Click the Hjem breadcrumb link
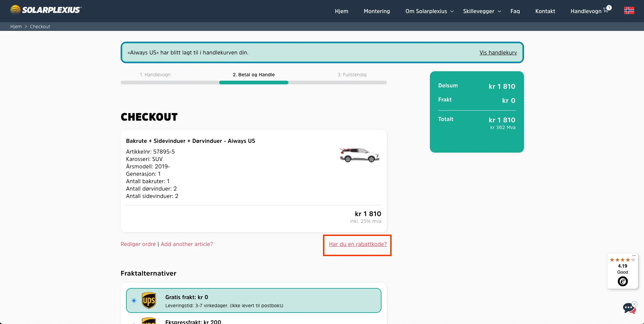The image size is (644, 324). click(16, 27)
